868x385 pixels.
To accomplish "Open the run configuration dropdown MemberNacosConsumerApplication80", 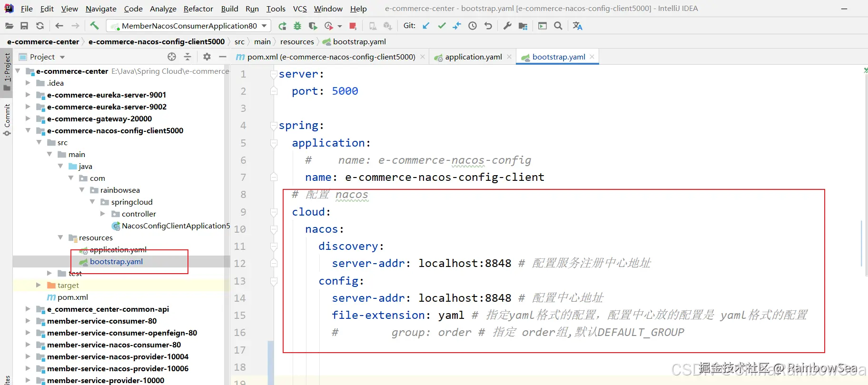I will (188, 26).
